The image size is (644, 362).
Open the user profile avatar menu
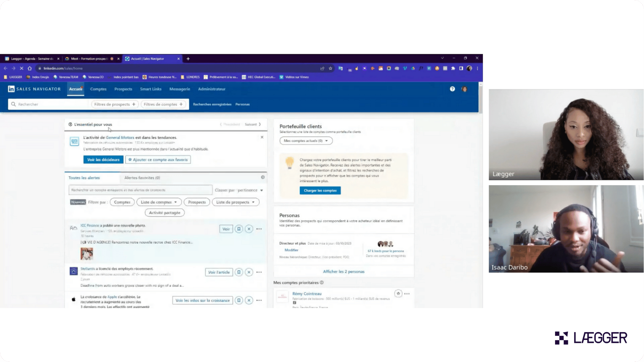pos(465,89)
